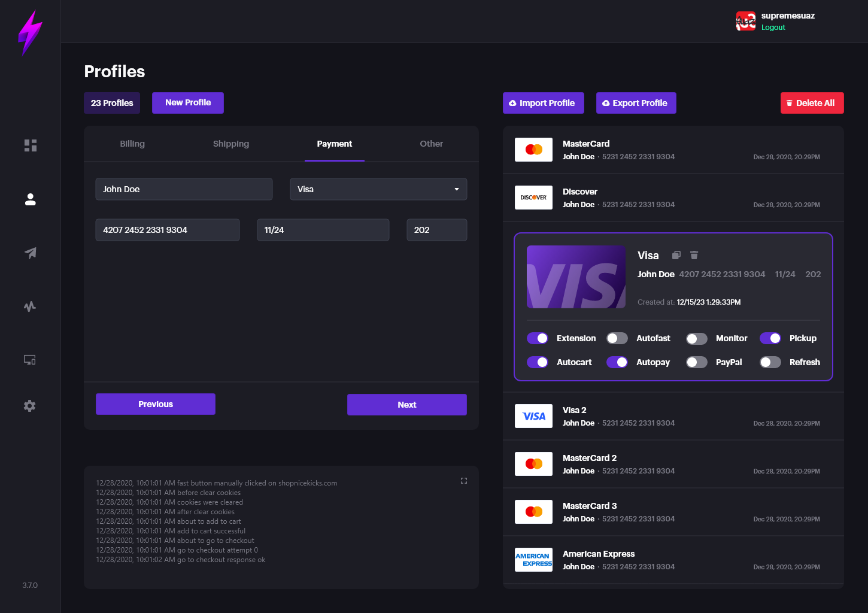Switch to the Billing tab

click(132, 144)
